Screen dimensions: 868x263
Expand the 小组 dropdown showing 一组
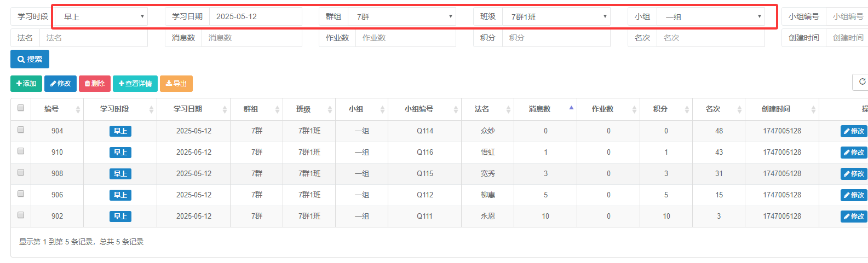(711, 17)
